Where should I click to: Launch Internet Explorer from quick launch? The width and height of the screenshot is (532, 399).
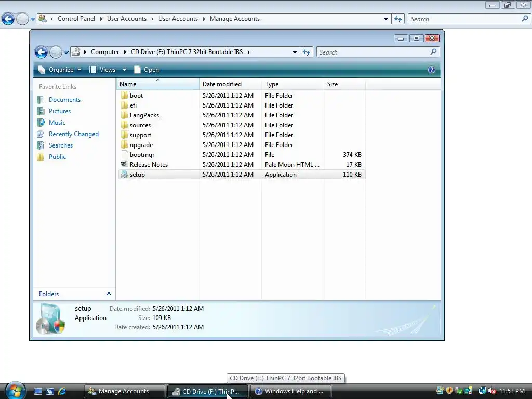click(62, 391)
